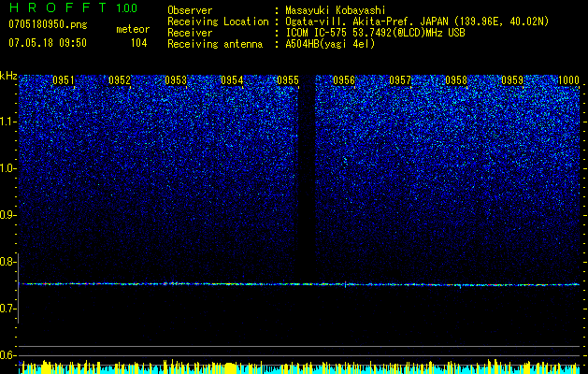Click the 'Receiver' field label
The height and width of the screenshot is (374, 588).
coord(190,33)
